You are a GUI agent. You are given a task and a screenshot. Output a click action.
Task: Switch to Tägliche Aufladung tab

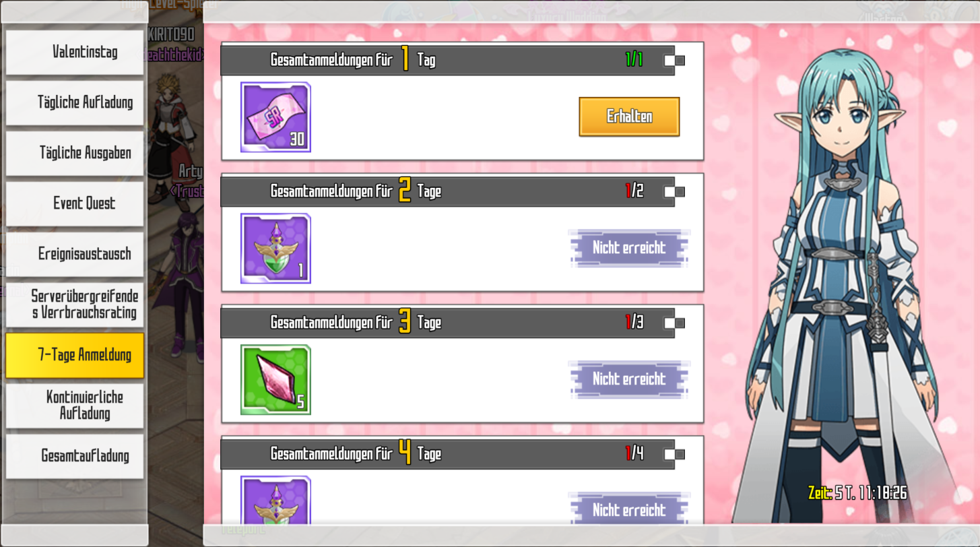point(75,103)
